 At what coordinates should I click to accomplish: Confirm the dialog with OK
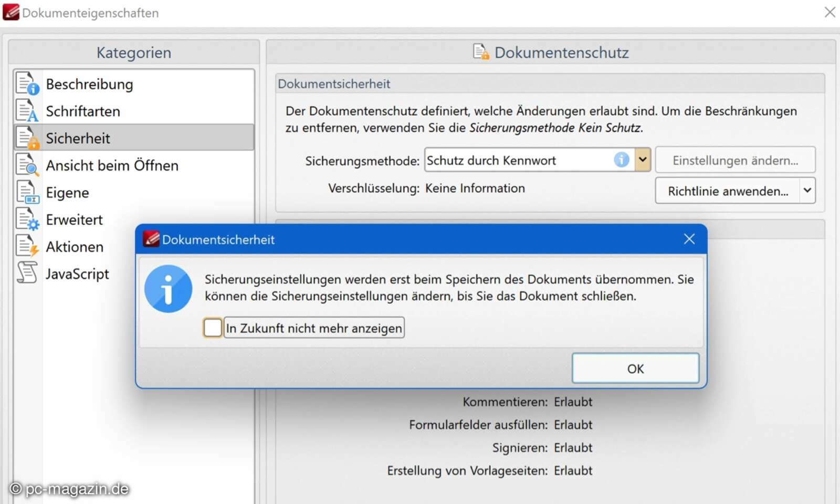click(x=635, y=368)
